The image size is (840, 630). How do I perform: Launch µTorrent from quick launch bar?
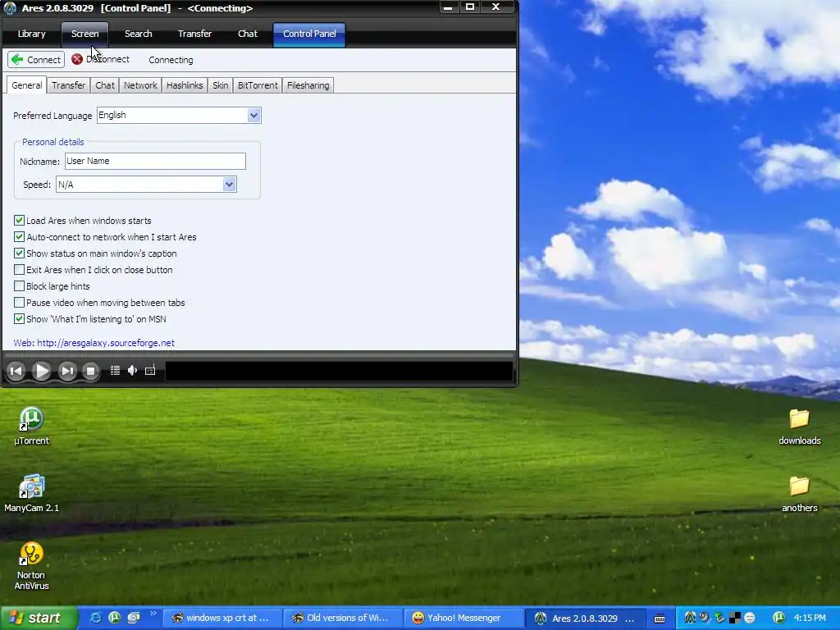pyautogui.click(x=115, y=618)
